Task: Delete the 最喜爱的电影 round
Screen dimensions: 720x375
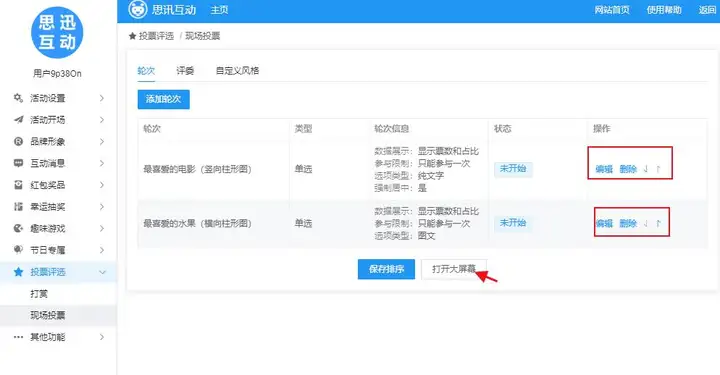Action: tap(628, 169)
